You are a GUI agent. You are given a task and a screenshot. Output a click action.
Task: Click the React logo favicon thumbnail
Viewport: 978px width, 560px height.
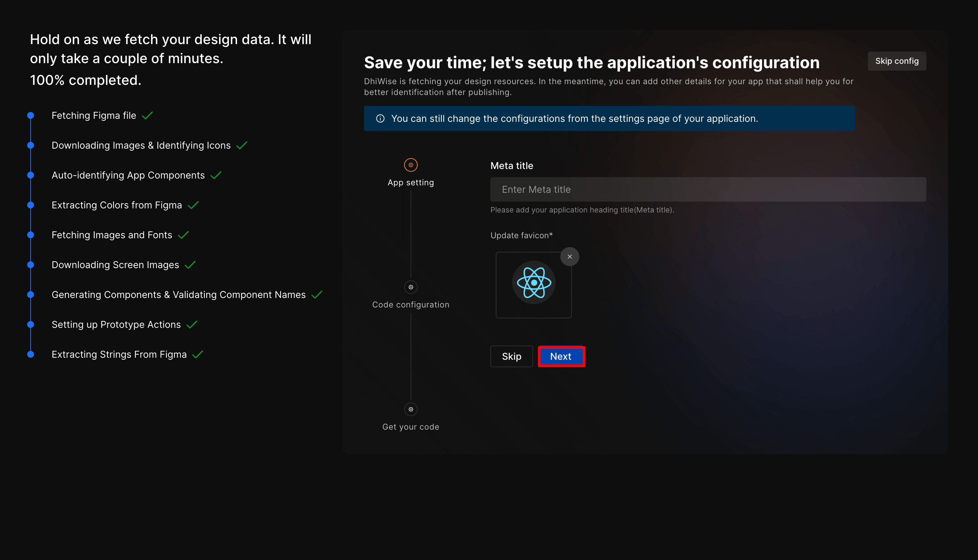click(x=533, y=283)
